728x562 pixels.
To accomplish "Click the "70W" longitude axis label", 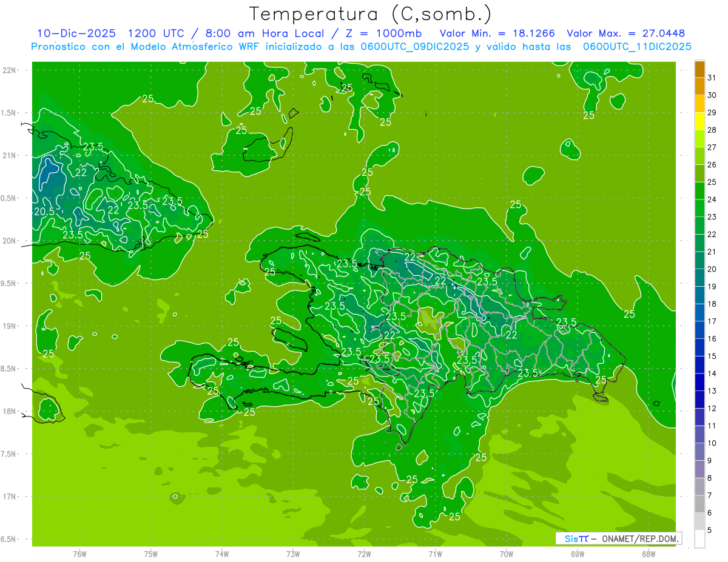I will 507,554.
